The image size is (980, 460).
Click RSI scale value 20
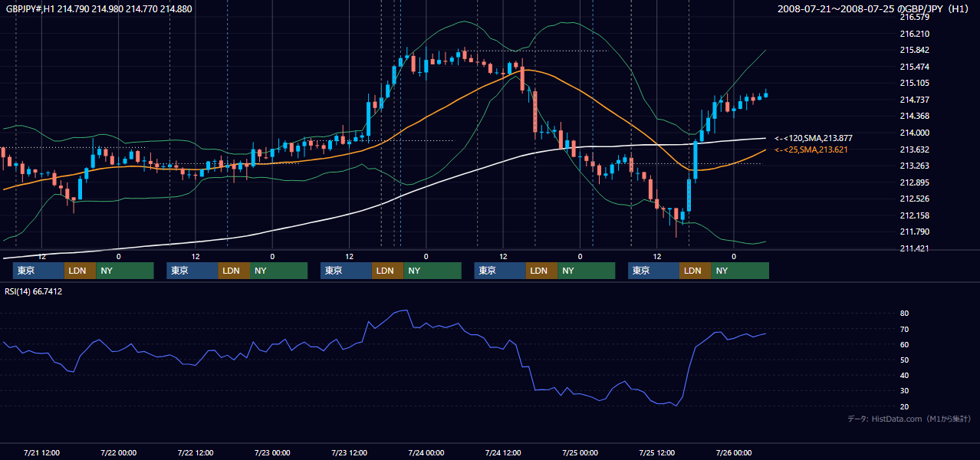click(904, 406)
